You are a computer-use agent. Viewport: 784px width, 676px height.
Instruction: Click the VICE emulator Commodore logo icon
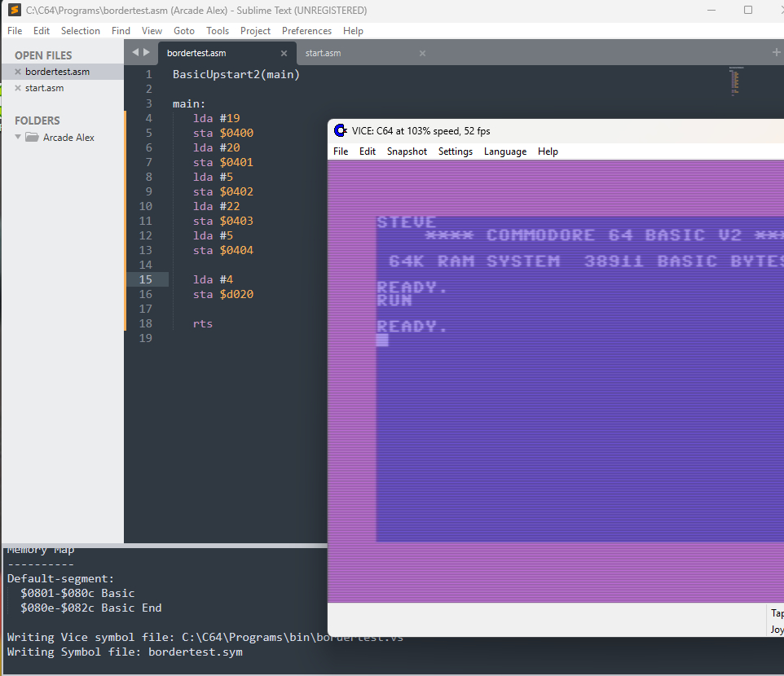click(341, 130)
